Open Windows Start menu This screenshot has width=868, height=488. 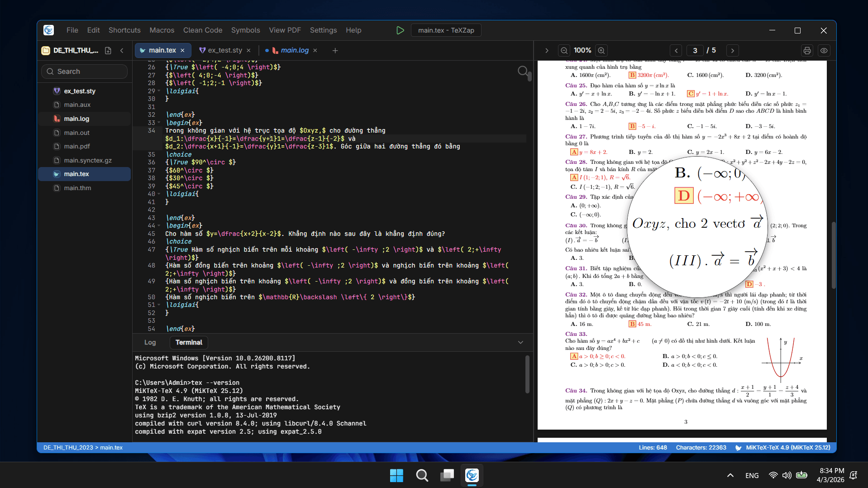click(x=396, y=475)
